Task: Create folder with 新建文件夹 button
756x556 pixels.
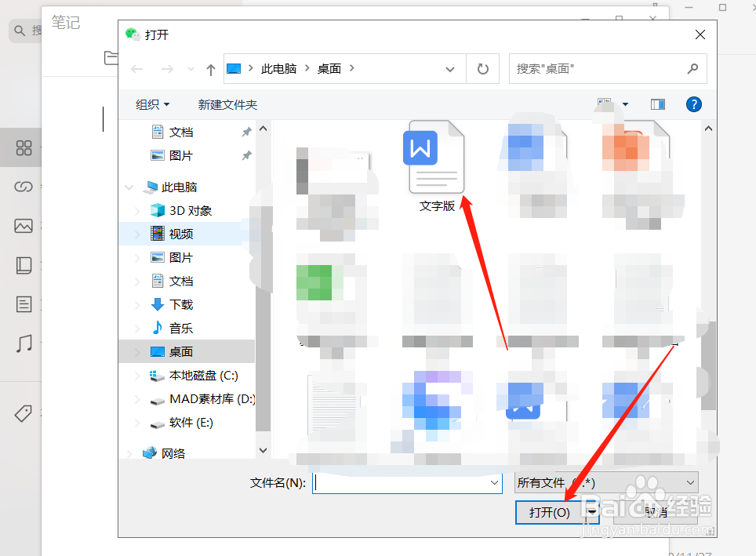Action: point(227,104)
